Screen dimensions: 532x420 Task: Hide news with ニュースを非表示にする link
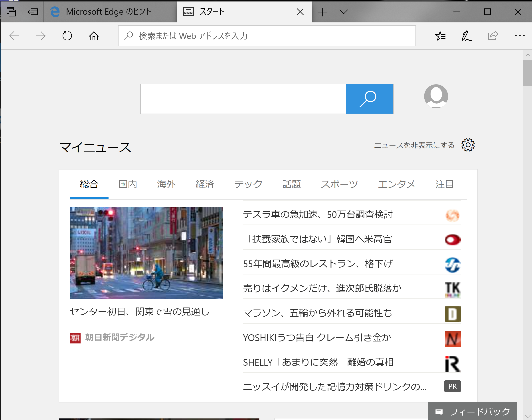coord(414,145)
